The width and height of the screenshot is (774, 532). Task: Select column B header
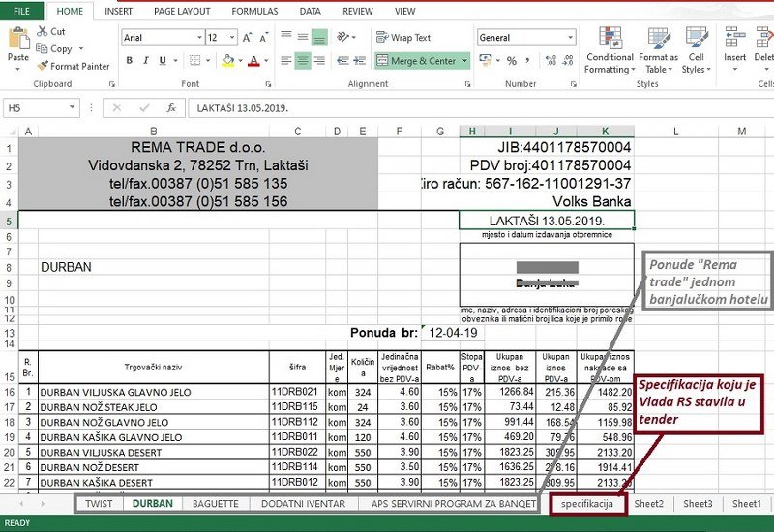coord(154,132)
